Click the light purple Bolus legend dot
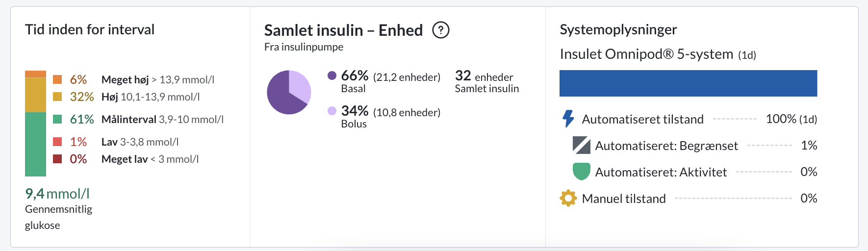The height and width of the screenshot is (251, 868). coord(332,111)
